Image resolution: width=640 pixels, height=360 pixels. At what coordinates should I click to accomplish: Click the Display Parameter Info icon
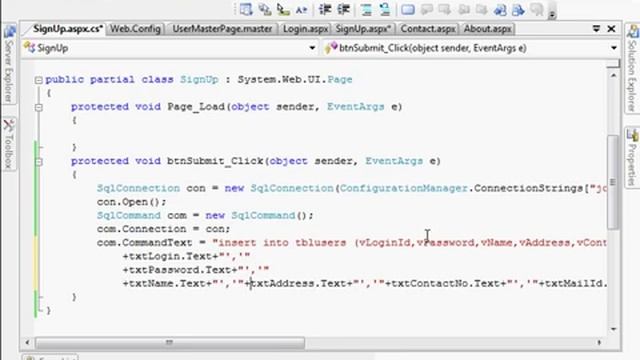pyautogui.click(x=265, y=9)
